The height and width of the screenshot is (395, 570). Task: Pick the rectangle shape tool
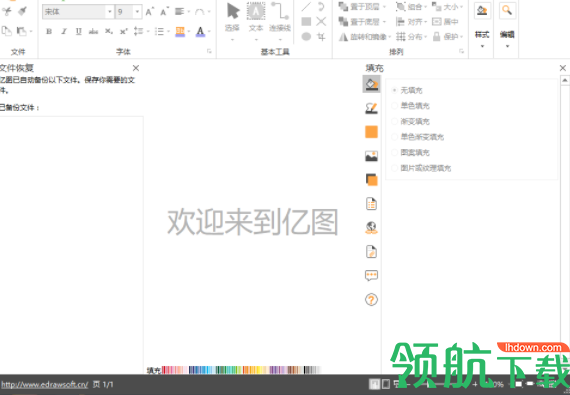(x=306, y=21)
